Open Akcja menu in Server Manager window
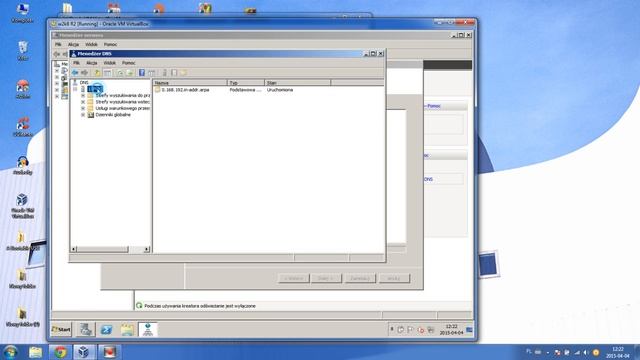This screenshot has height=360, width=640. 73,44
